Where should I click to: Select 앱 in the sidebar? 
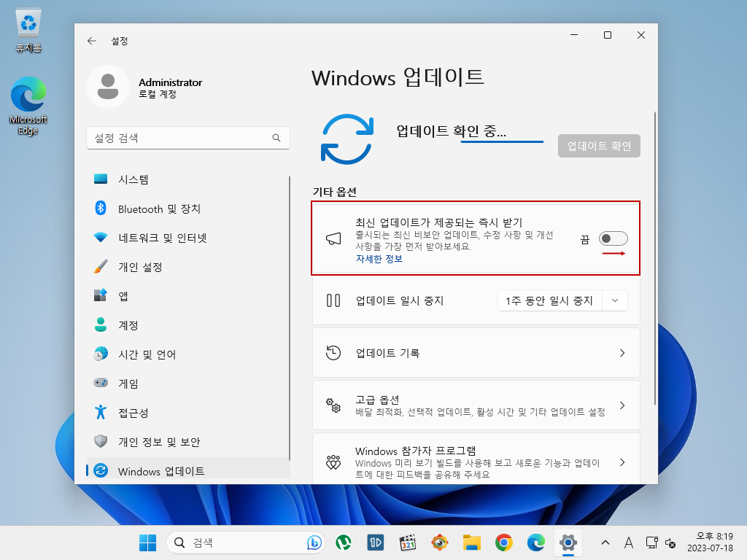pyautogui.click(x=188, y=296)
